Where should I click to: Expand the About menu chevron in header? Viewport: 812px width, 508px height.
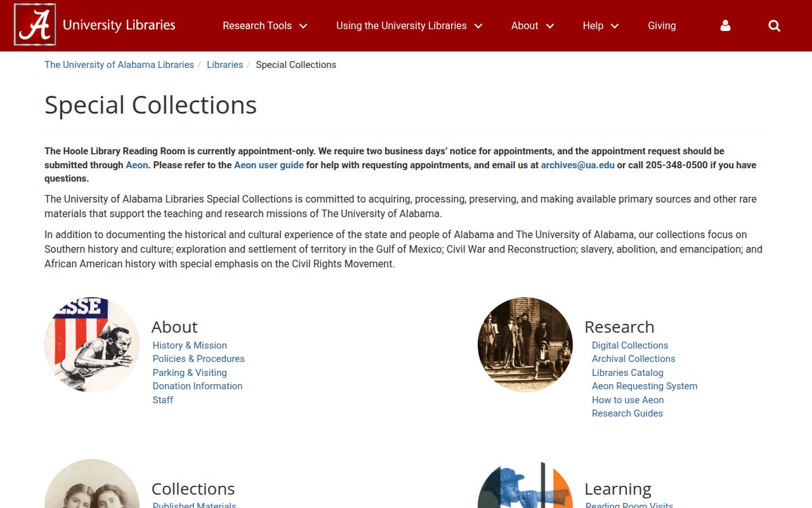(550, 26)
